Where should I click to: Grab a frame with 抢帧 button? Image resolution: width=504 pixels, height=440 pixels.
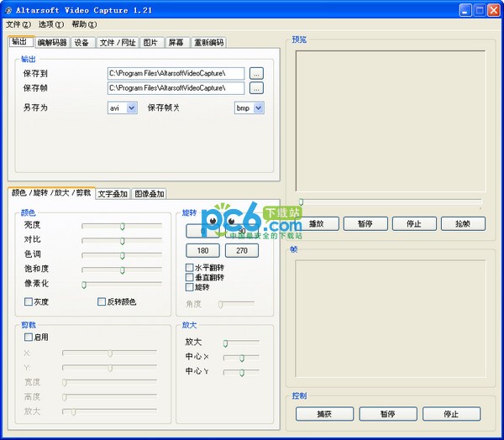tap(463, 223)
